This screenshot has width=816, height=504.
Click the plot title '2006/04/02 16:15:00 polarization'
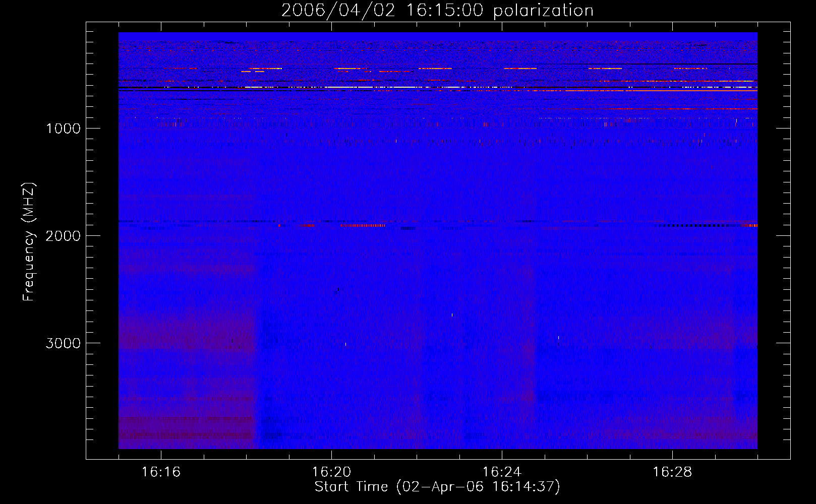tap(437, 11)
